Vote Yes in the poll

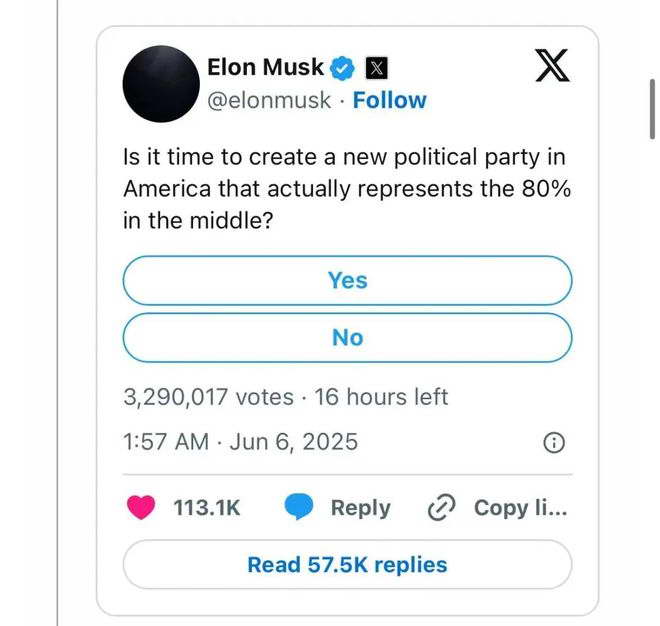[347, 281]
